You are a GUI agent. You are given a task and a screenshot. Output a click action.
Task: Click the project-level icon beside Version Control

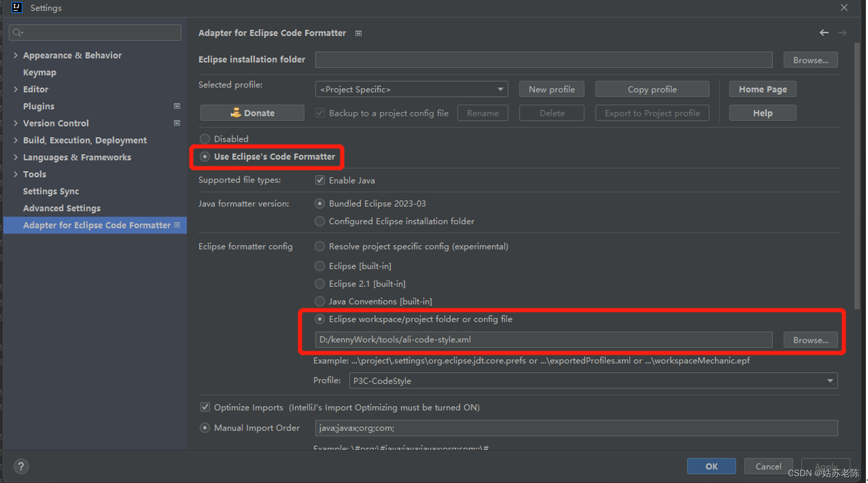(x=177, y=123)
